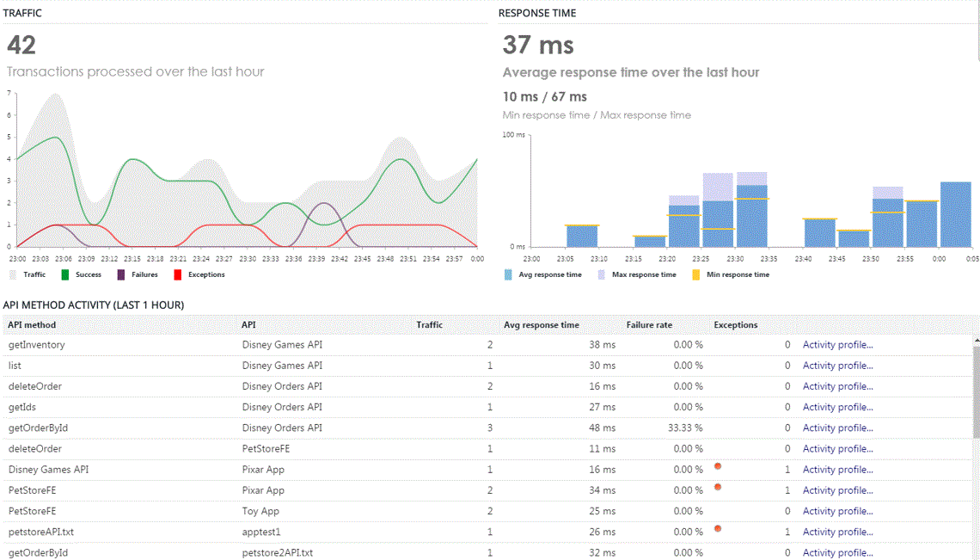Open Activity profile for Toy App row

[837, 511]
